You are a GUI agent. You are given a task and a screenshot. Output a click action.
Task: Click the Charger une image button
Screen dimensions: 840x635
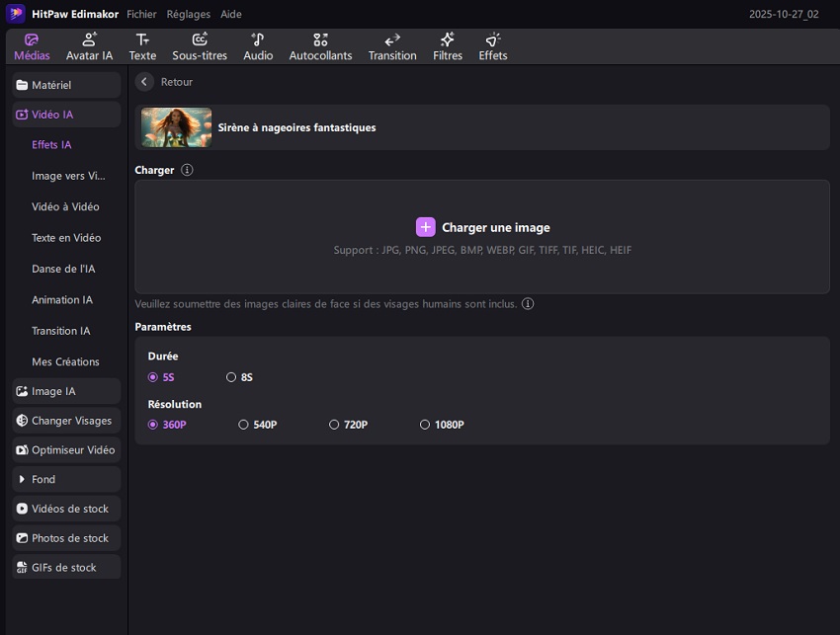coord(482,226)
